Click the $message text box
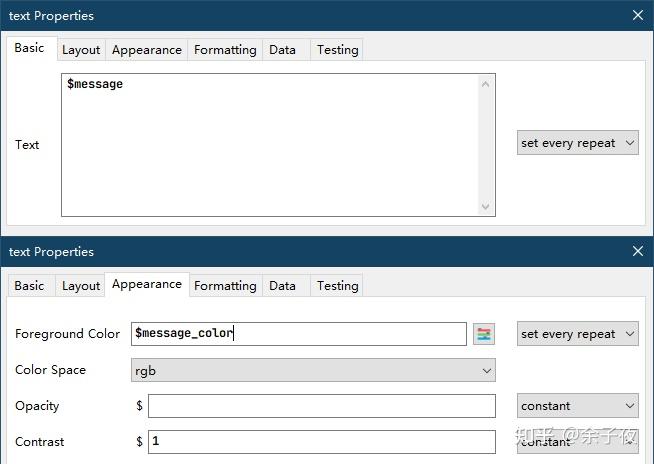Viewport: 654px width, 464px height. pyautogui.click(x=270, y=145)
